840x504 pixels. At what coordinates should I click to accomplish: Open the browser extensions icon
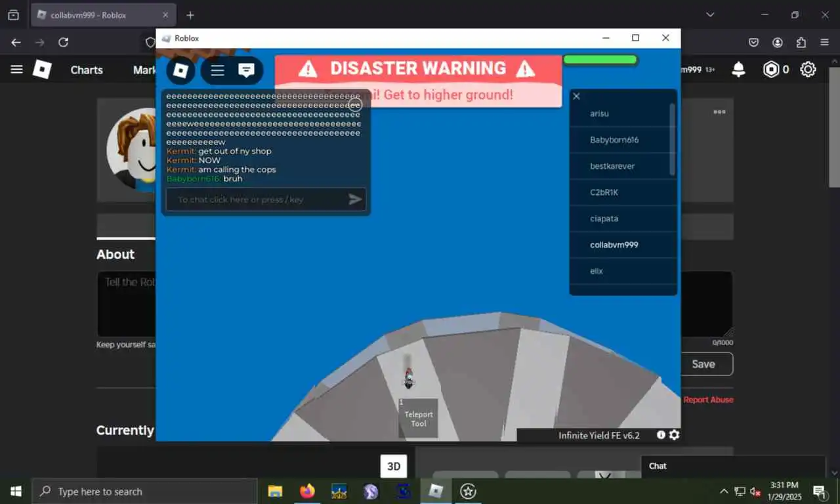pos(801,42)
